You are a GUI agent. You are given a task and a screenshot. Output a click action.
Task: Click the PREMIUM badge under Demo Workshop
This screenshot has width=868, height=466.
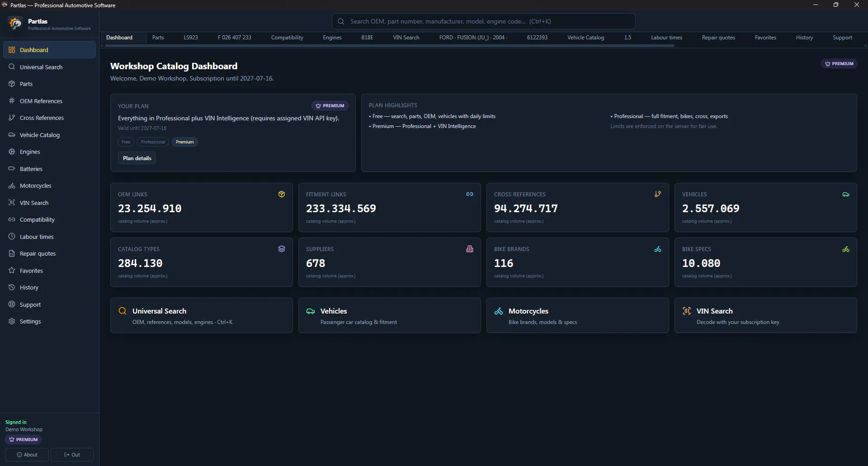[x=24, y=440]
